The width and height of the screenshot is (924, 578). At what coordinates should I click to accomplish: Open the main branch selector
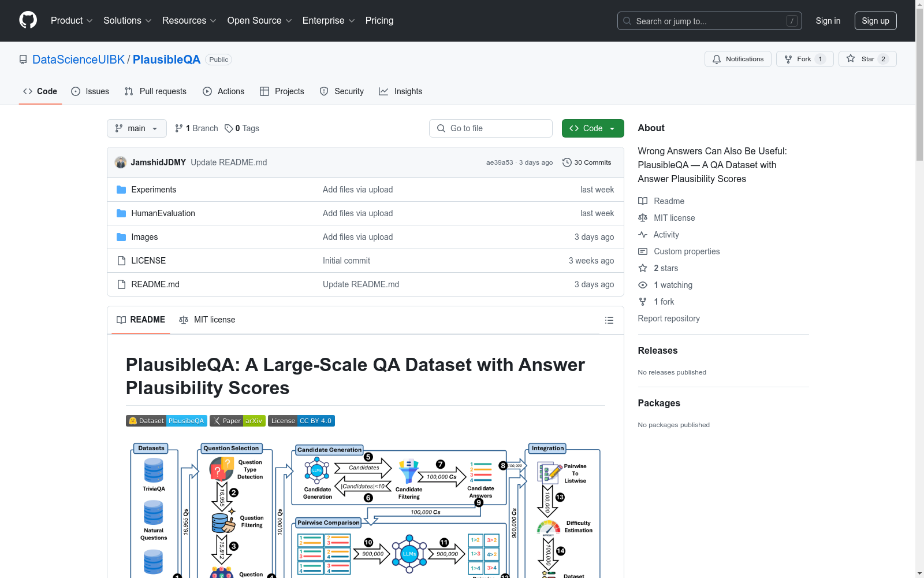tap(137, 128)
